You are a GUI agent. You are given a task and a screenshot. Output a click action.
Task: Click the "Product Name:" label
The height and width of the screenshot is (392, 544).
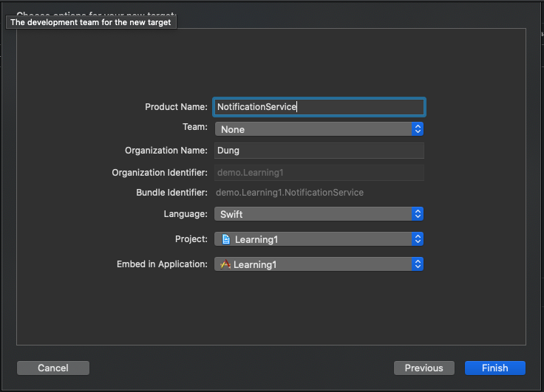176,107
